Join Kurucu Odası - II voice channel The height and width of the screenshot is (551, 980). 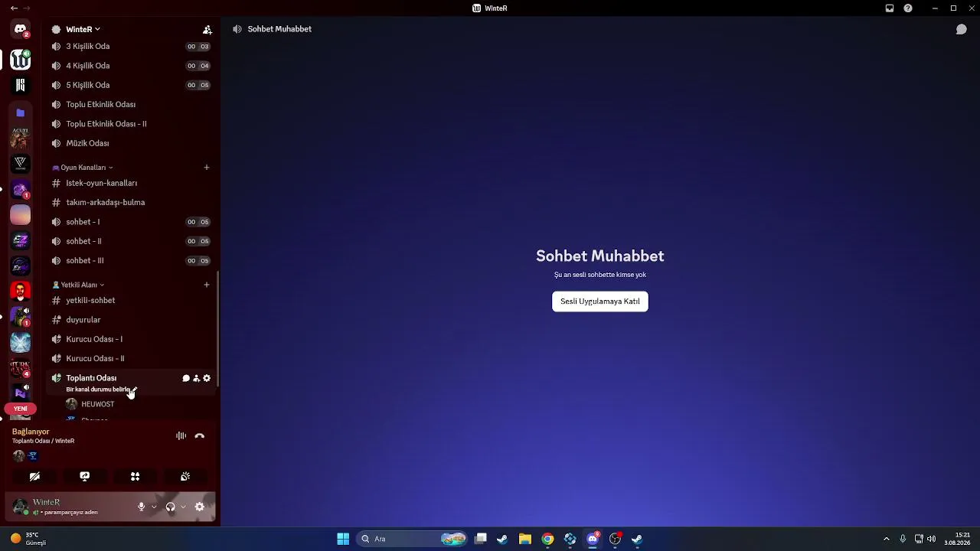point(131,358)
